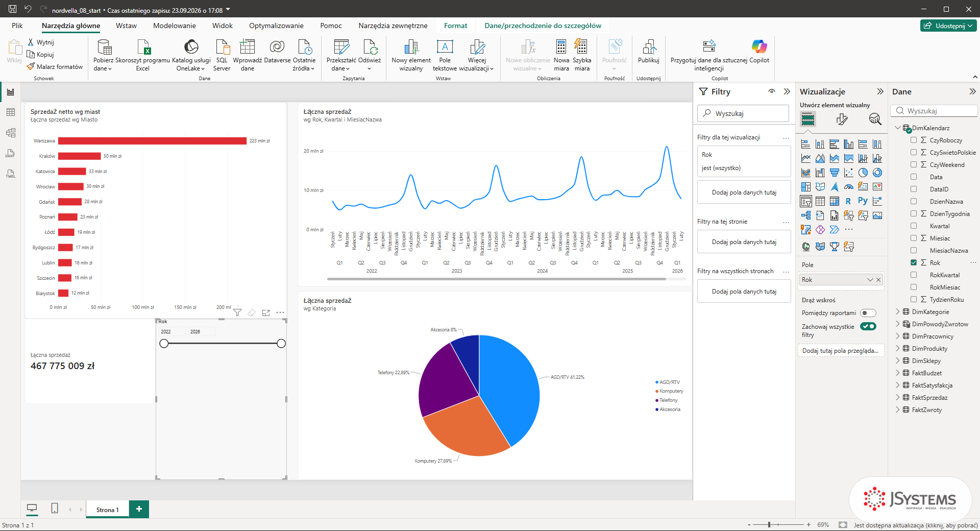
Task: Open the Rok field well dropdown arrow
Action: tap(870, 280)
